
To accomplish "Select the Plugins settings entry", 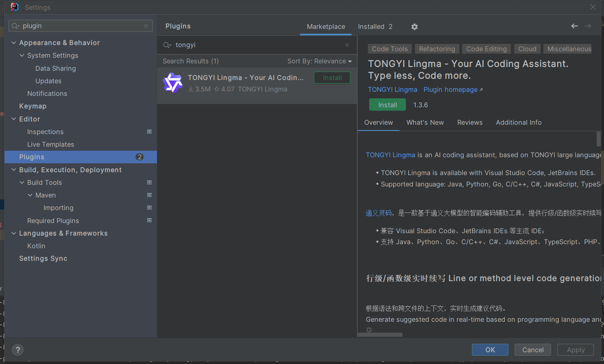I will tap(80, 157).
